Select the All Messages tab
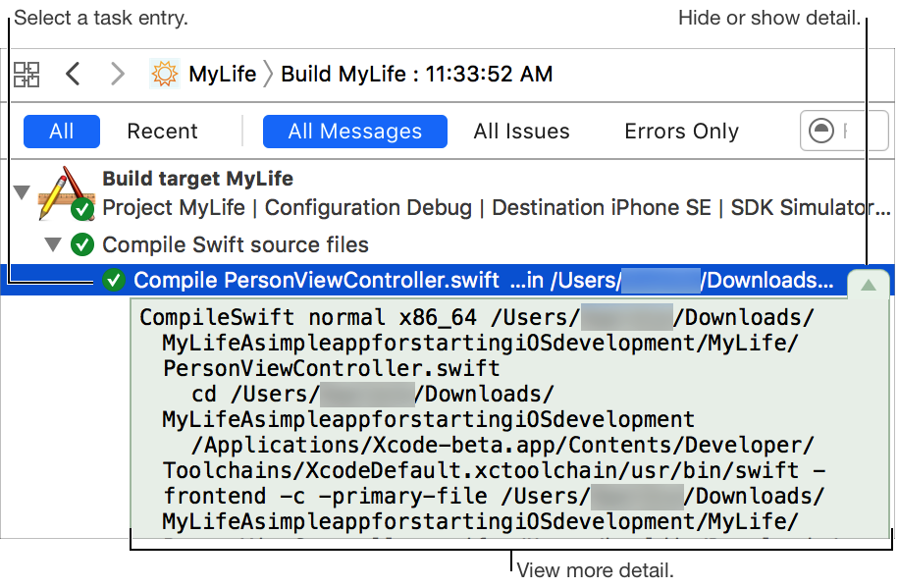Image resolution: width=898 pixels, height=588 pixels. pyautogui.click(x=354, y=132)
